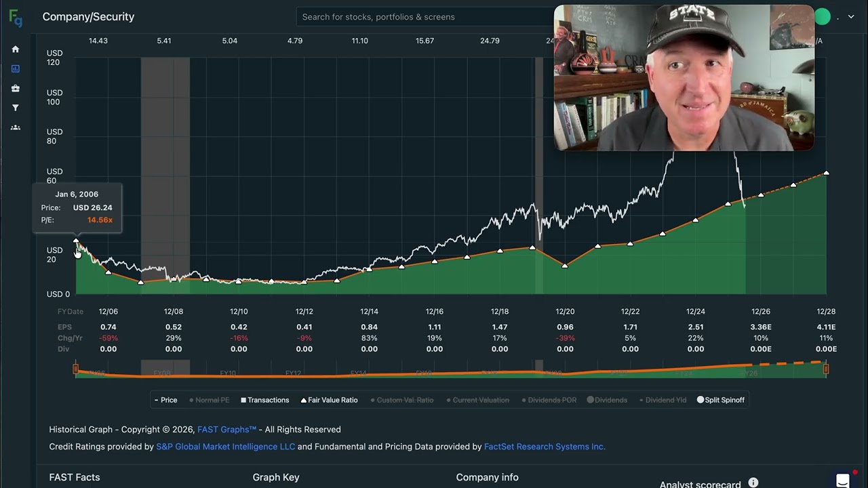Click the presenter webcam video overlay
The height and width of the screenshot is (488, 868).
[684, 78]
